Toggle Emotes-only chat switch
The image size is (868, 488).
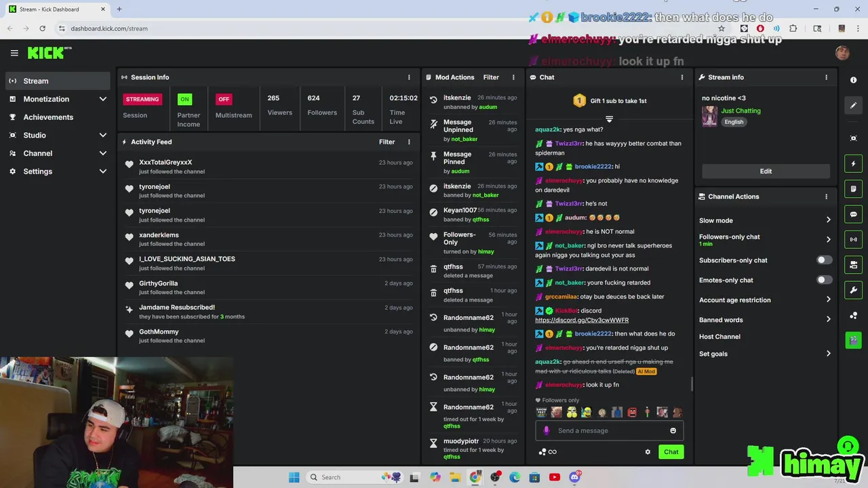click(x=823, y=280)
